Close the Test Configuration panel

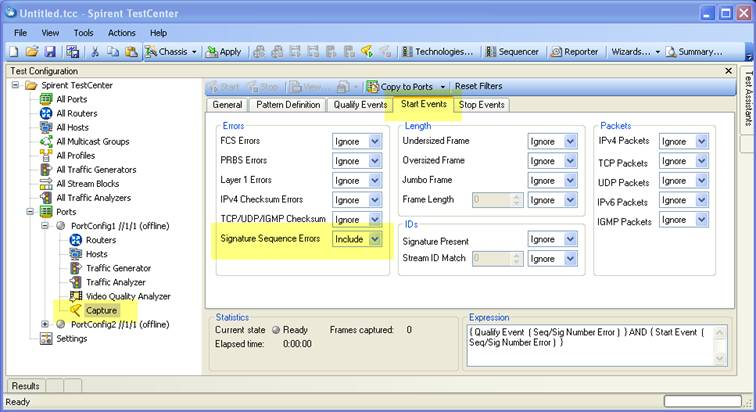click(729, 71)
